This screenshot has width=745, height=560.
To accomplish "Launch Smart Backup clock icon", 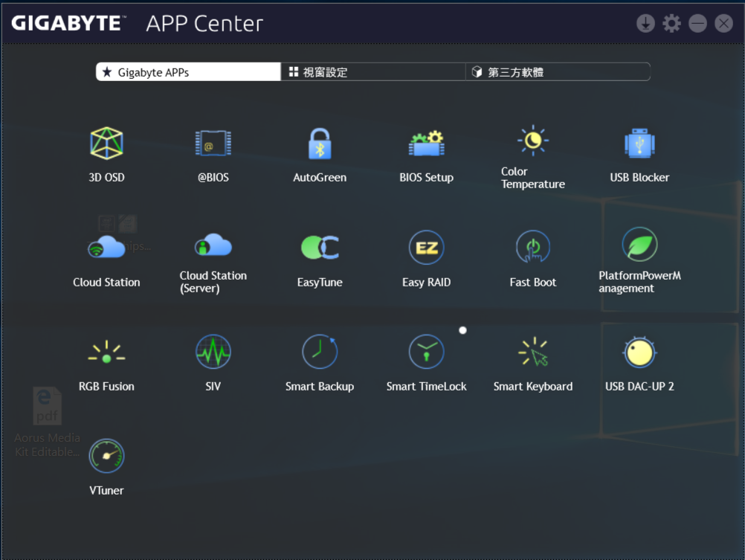I will [320, 352].
